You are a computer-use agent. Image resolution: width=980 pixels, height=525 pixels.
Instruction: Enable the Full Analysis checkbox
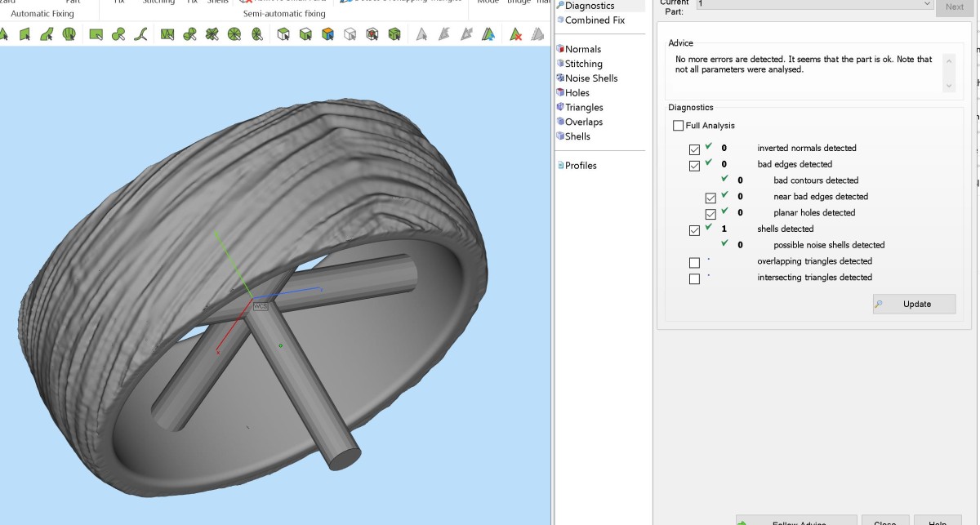678,126
